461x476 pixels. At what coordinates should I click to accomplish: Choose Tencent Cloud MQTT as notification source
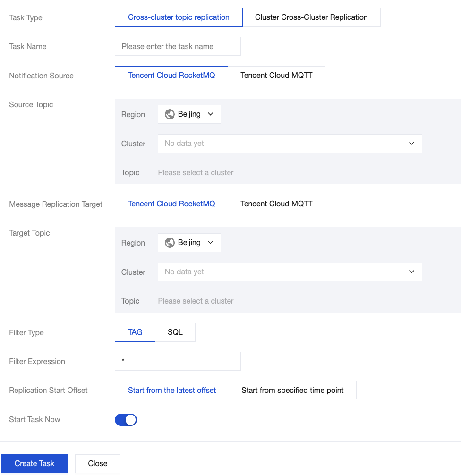pyautogui.click(x=276, y=76)
